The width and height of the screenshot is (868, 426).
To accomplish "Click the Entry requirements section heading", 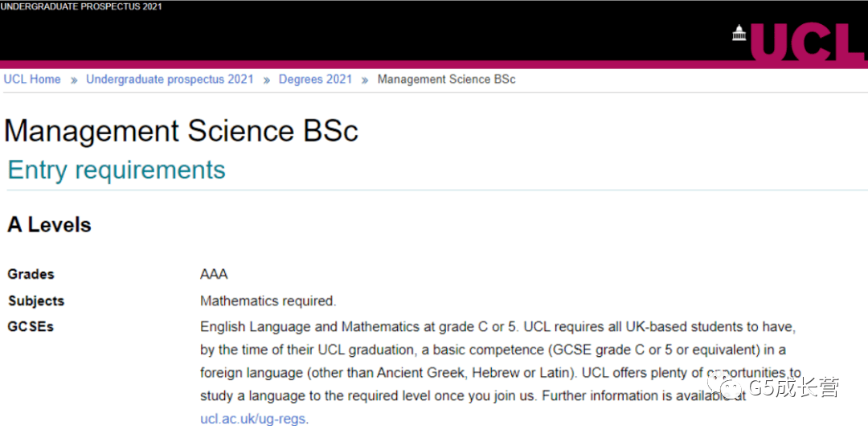I will [x=117, y=170].
